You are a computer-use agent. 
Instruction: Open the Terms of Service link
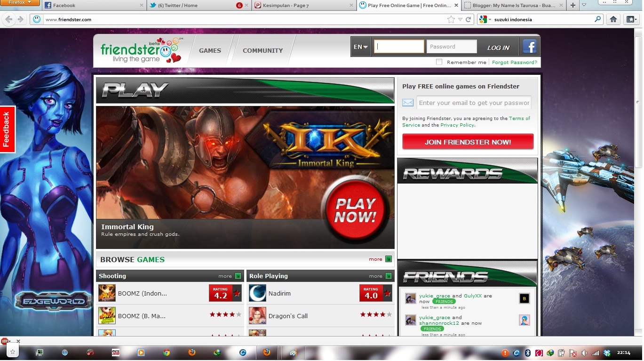coord(466,121)
